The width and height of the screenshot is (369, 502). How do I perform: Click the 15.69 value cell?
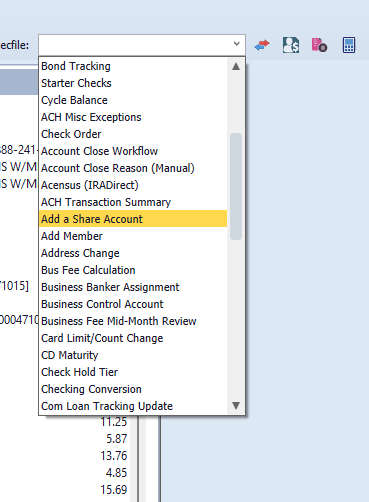114,490
